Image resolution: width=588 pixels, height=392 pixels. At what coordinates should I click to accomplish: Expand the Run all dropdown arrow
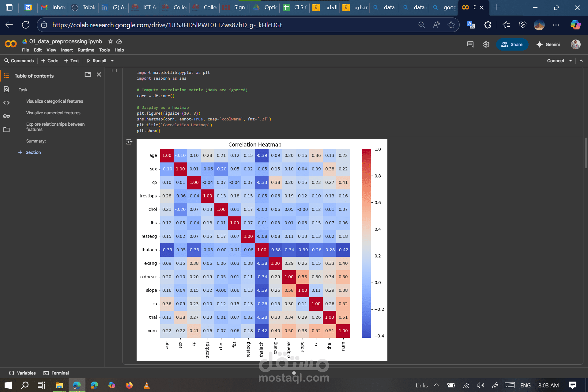112,61
